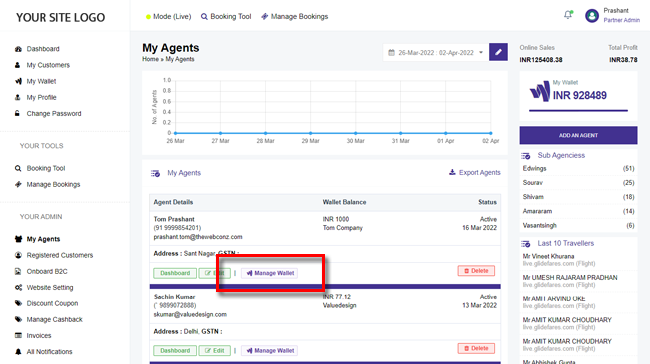This screenshot has width=650, height=364.
Task: Click the pencil edit date button
Action: coord(498,52)
